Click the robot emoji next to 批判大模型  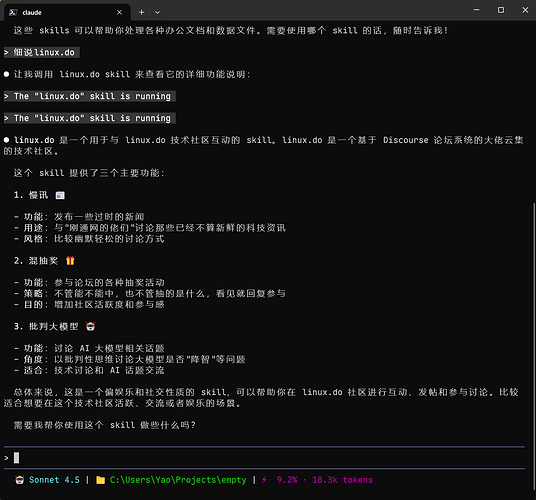90,326
